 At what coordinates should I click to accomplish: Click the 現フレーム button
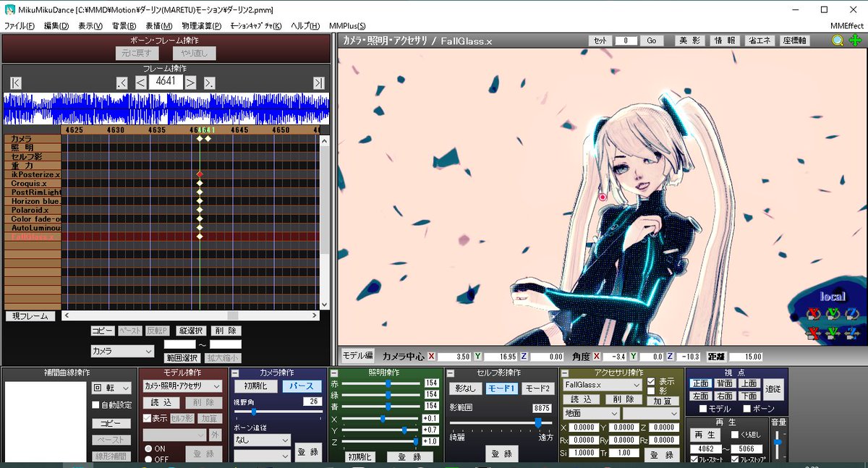click(30, 316)
